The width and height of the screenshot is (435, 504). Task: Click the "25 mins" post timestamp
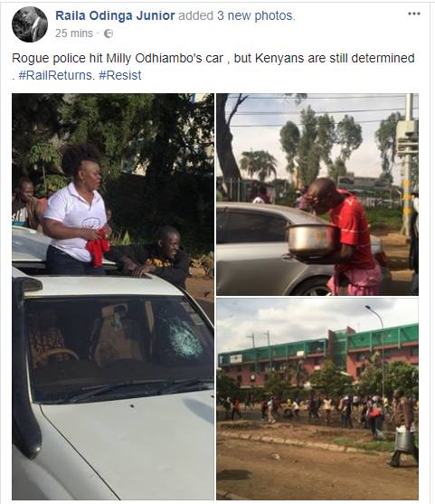(x=73, y=33)
